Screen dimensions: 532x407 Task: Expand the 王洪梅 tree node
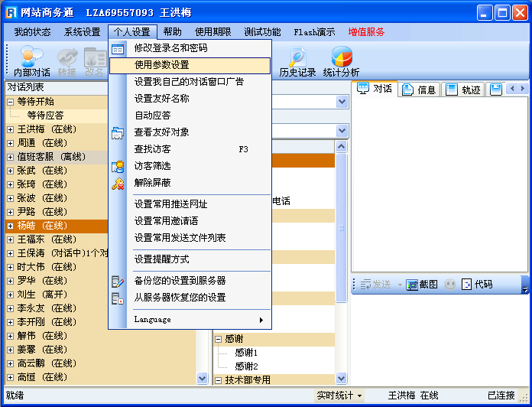(11, 129)
